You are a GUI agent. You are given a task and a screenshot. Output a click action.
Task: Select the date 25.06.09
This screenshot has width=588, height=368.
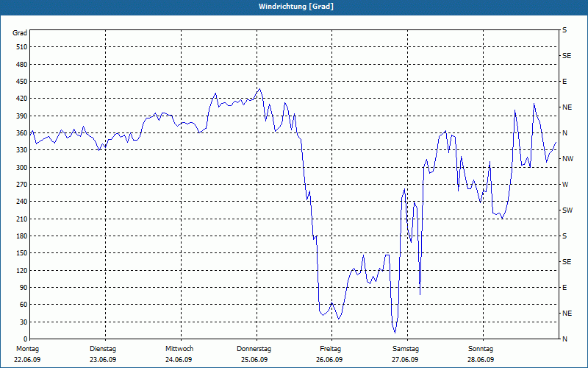pyautogui.click(x=254, y=360)
